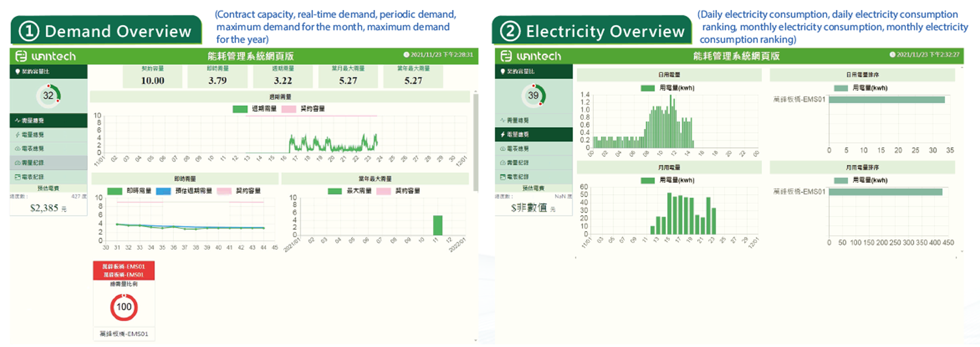Toggle 最大需量 legend in yearly maximum demand chart
Image resolution: width=980 pixels, height=347 pixels.
[350, 191]
